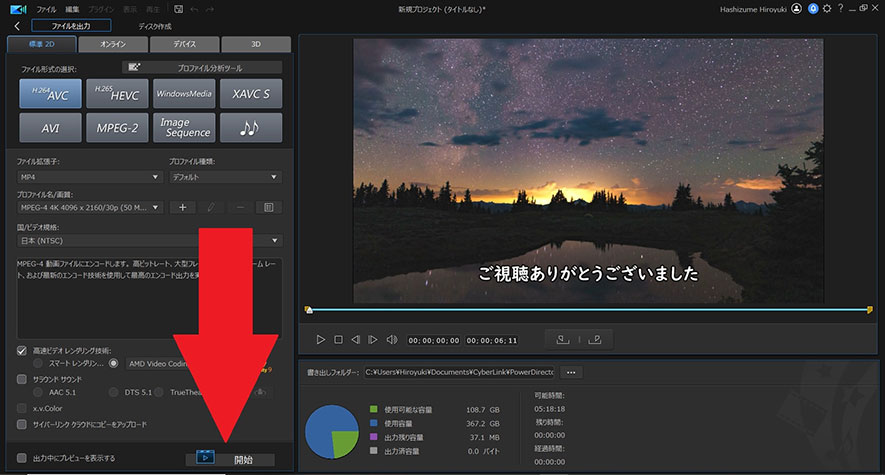Check 出力中にプレビューを表示する option
Image resolution: width=885 pixels, height=475 pixels.
tap(23, 458)
